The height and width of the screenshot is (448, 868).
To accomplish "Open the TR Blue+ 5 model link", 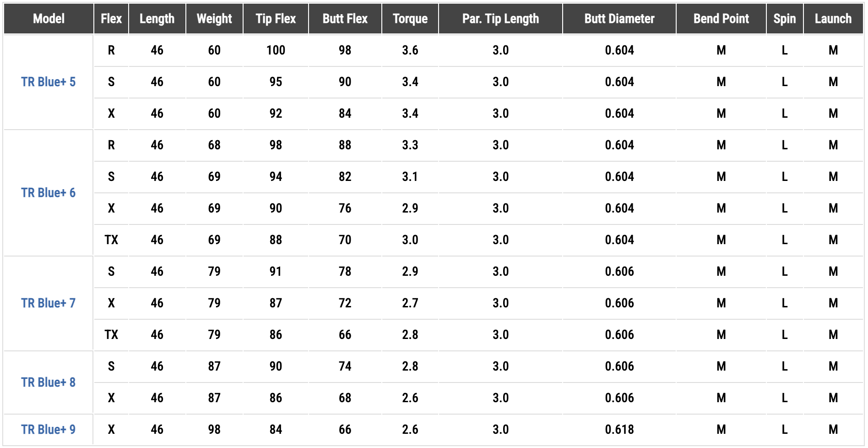I will tap(48, 82).
